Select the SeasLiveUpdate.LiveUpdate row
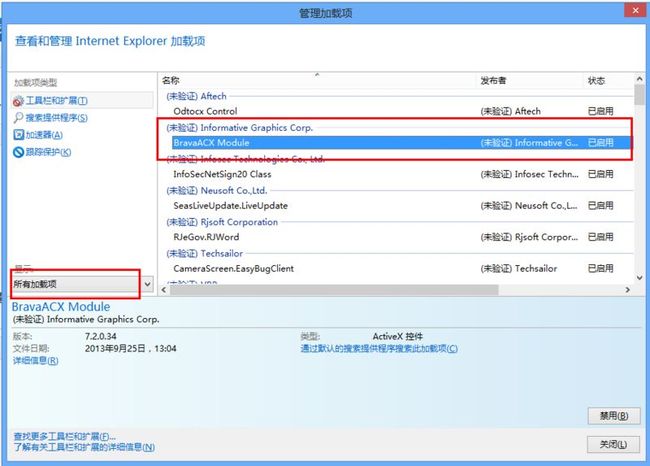The width and height of the screenshot is (650, 466). [x=401, y=206]
